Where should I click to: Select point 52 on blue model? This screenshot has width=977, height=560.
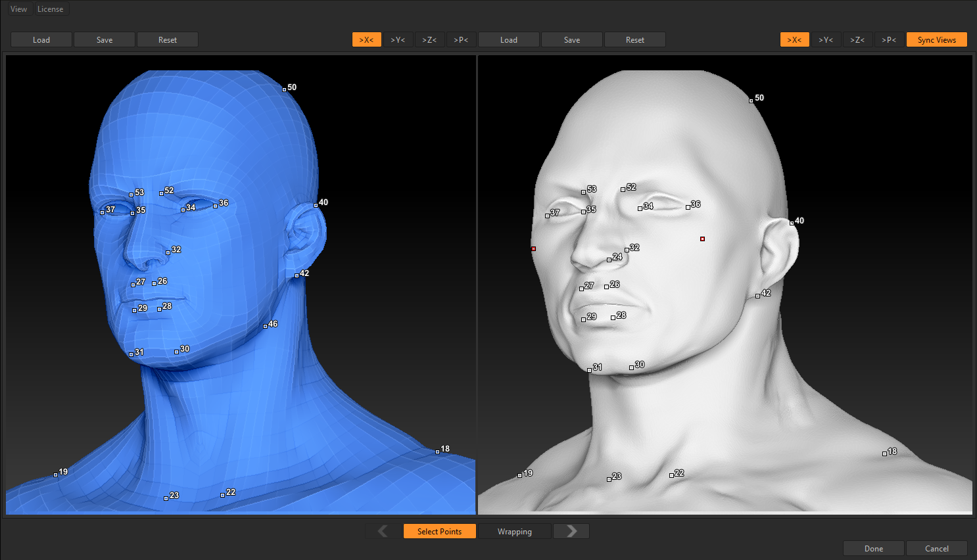tap(161, 193)
